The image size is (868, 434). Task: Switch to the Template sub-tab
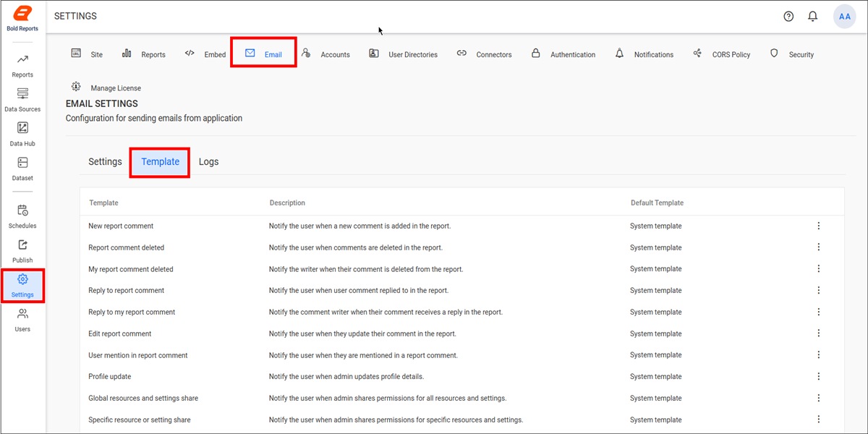coord(160,162)
